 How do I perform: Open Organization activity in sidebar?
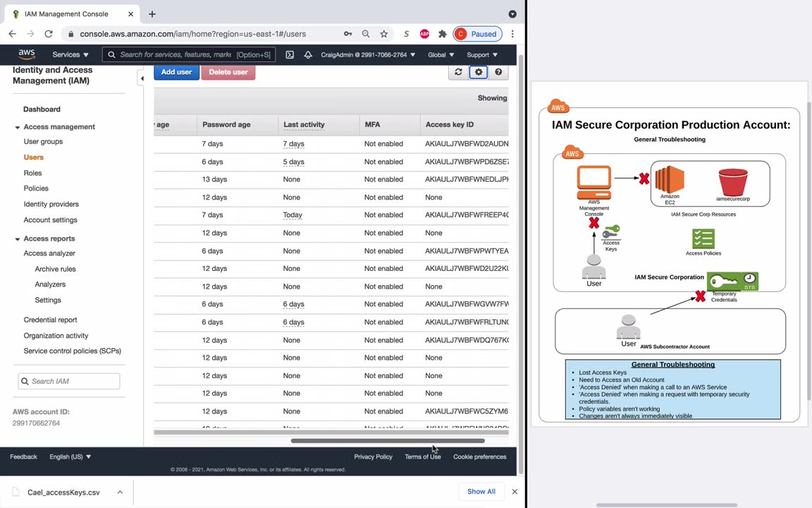[x=56, y=335]
